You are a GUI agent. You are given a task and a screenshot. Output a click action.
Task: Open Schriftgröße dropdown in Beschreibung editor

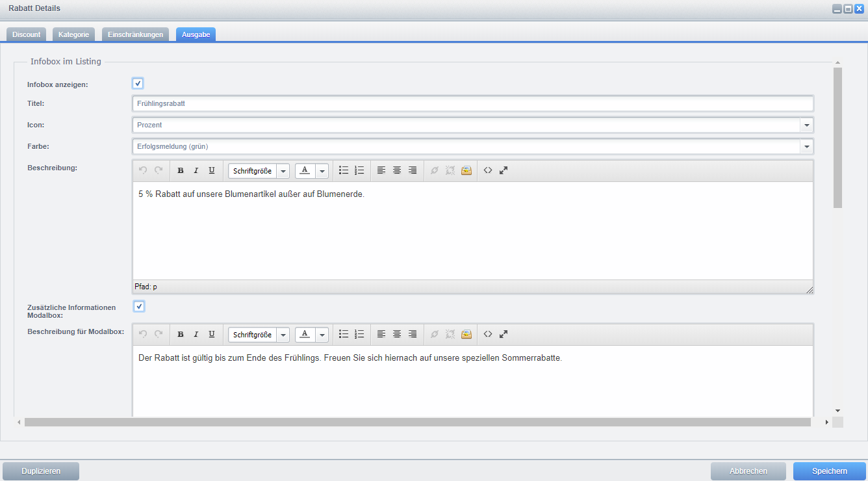click(259, 171)
